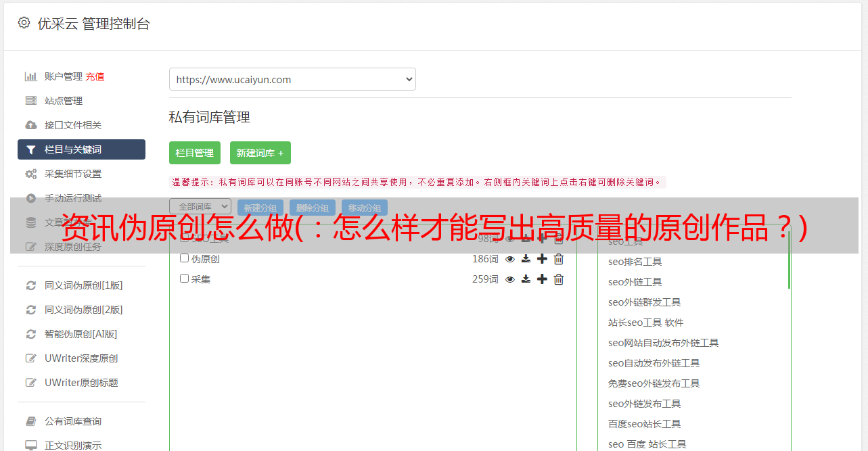
Task: Click the red 充值 link
Action: pos(95,76)
